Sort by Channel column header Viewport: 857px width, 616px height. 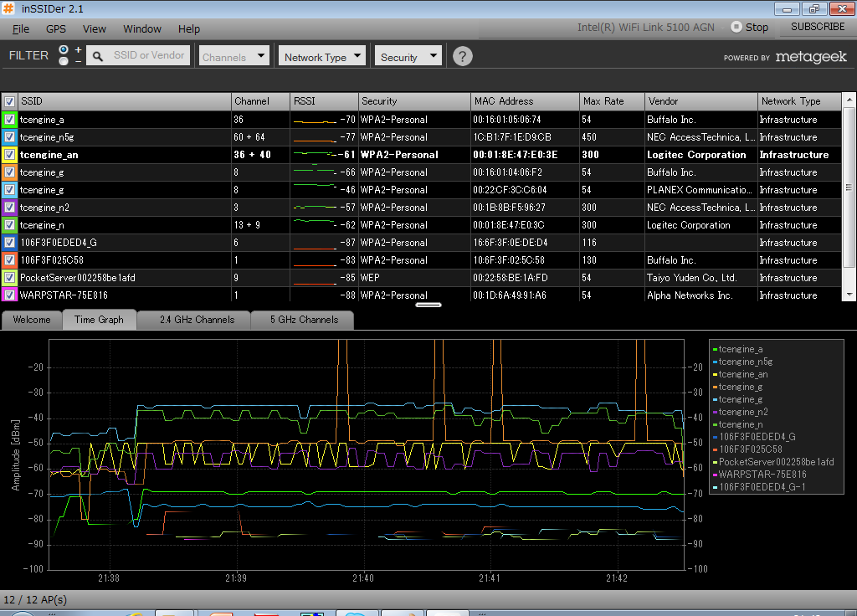coord(261,101)
